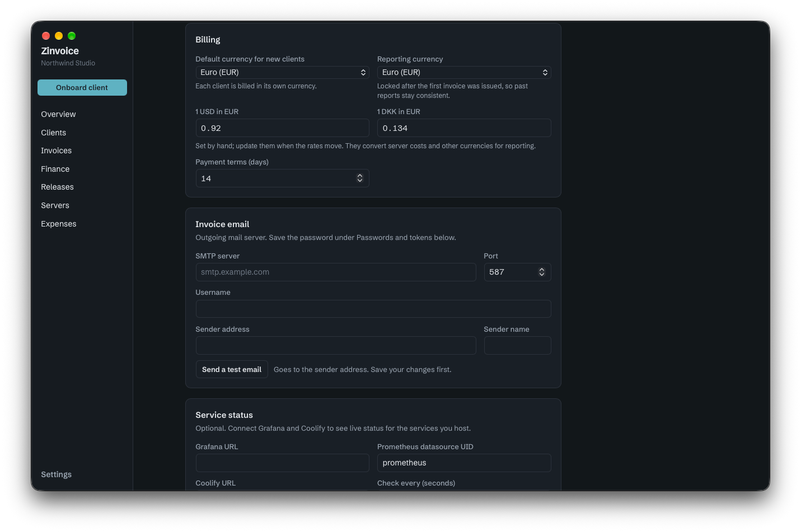Image resolution: width=801 pixels, height=532 pixels.
Task: Click the SMTP server input field
Action: pyautogui.click(x=336, y=272)
